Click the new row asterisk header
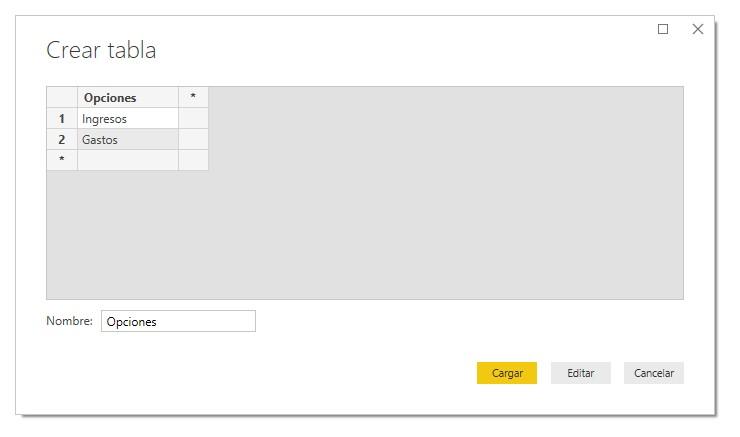740x437 pixels. click(62, 160)
